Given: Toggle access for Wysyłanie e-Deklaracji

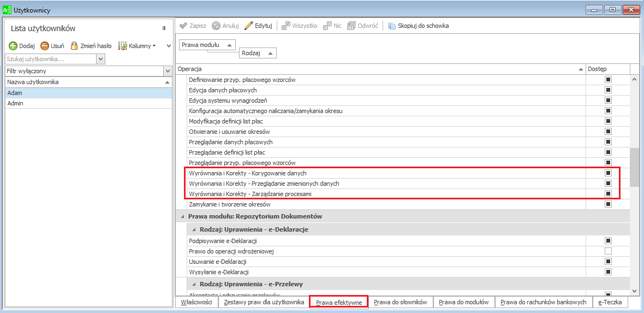Looking at the screenshot, I should click(609, 271).
